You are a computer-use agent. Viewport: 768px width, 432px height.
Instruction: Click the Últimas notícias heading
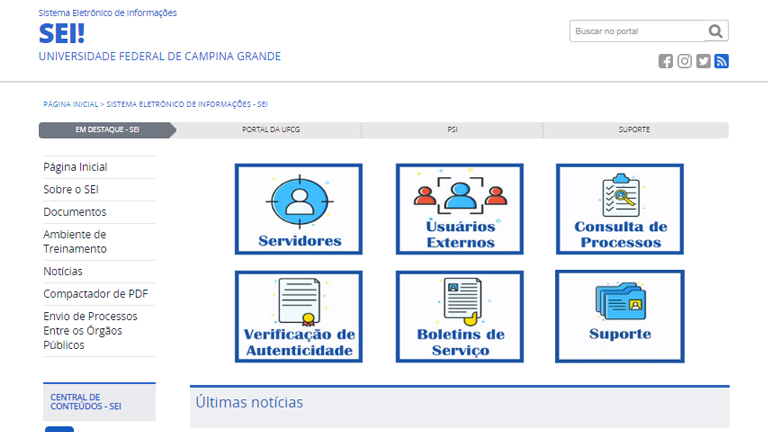click(x=249, y=402)
